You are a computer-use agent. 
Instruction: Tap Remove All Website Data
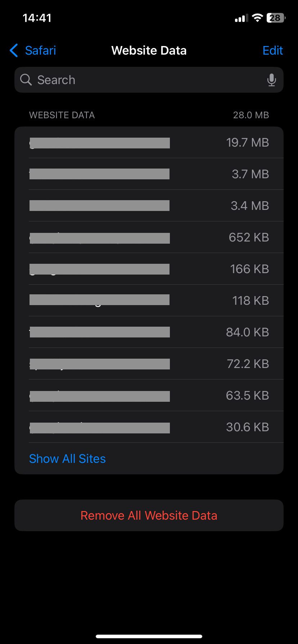tap(149, 515)
